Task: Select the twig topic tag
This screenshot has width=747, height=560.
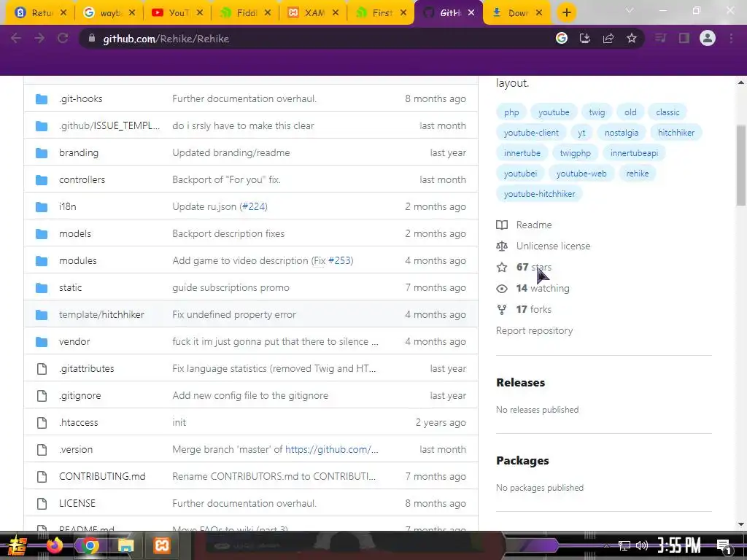Action: pyautogui.click(x=597, y=112)
